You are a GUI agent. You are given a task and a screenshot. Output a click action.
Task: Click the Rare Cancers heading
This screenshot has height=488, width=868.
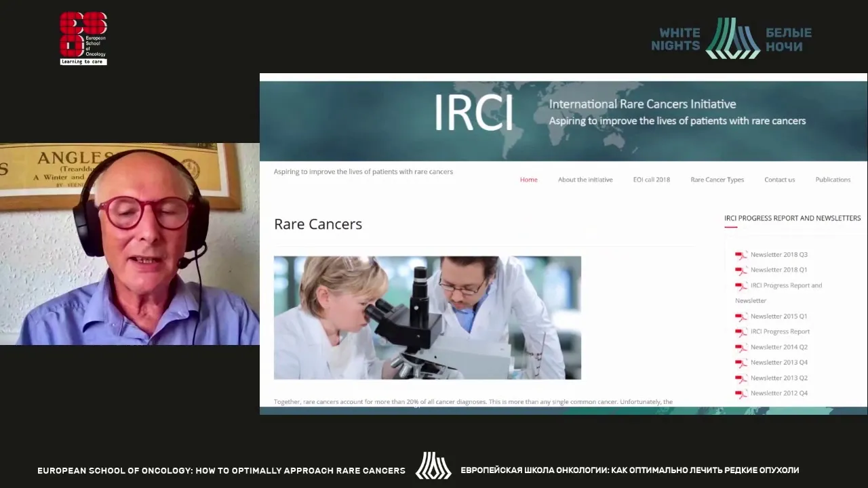[x=318, y=224]
